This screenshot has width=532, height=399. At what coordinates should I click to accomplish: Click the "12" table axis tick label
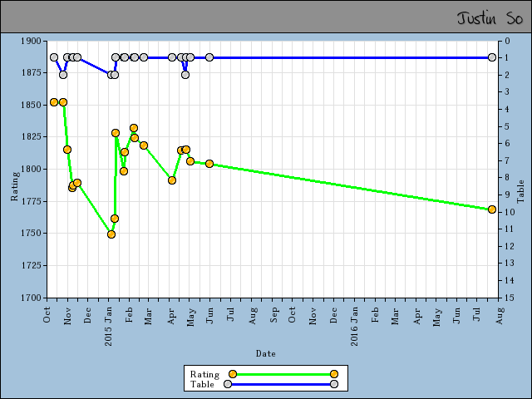coord(510,246)
